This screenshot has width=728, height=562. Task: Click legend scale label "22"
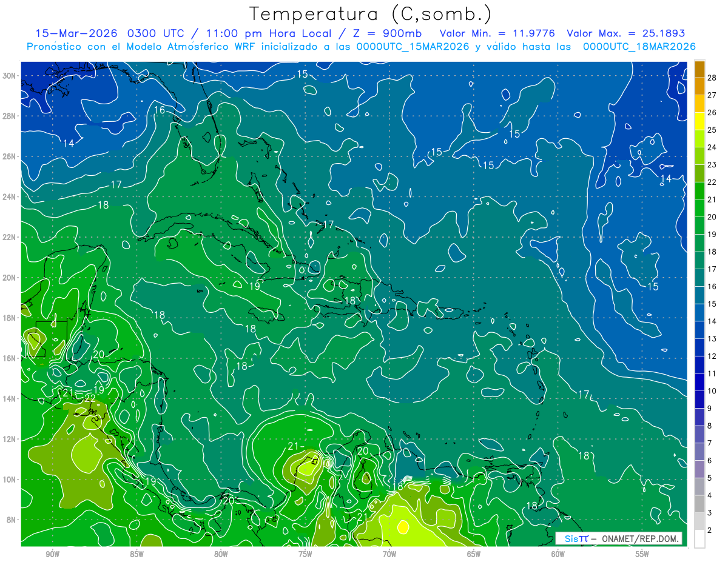point(712,182)
